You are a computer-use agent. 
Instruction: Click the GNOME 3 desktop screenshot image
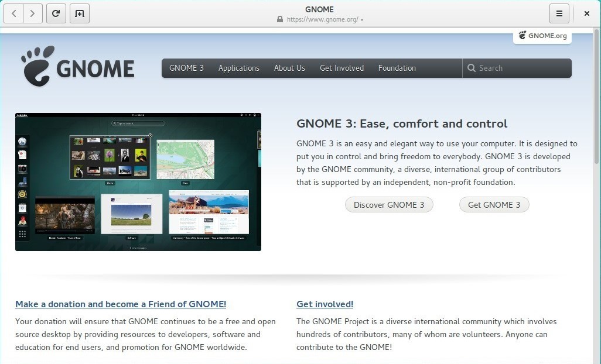[138, 182]
